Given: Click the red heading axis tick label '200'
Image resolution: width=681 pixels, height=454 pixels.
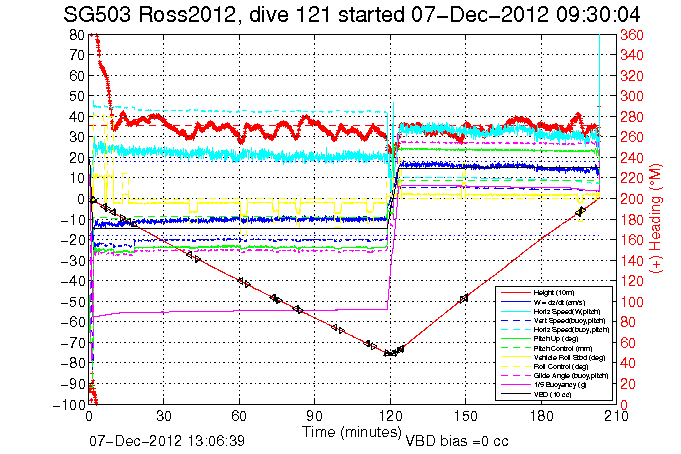Looking at the screenshot, I should click(x=632, y=199).
